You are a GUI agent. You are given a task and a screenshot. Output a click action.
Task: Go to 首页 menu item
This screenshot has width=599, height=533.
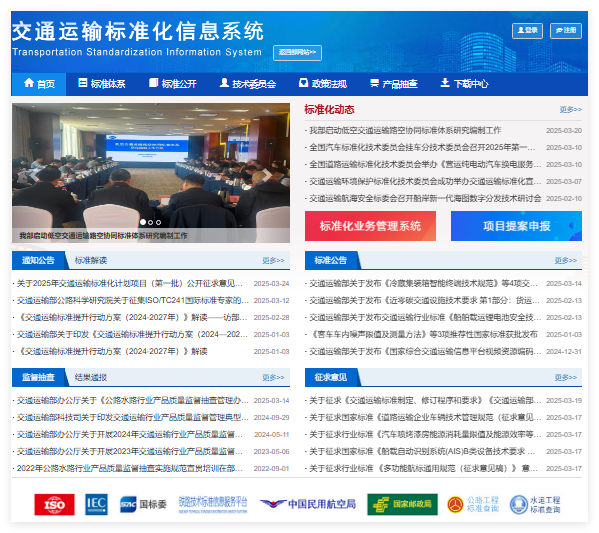coord(39,84)
